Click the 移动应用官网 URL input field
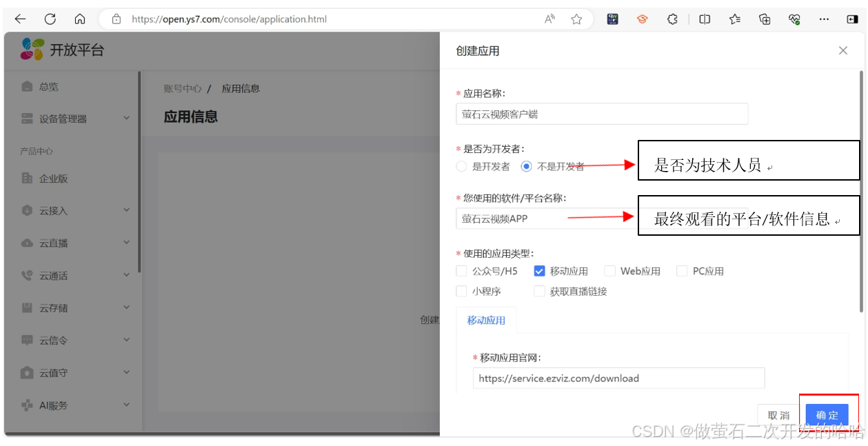 [619, 378]
